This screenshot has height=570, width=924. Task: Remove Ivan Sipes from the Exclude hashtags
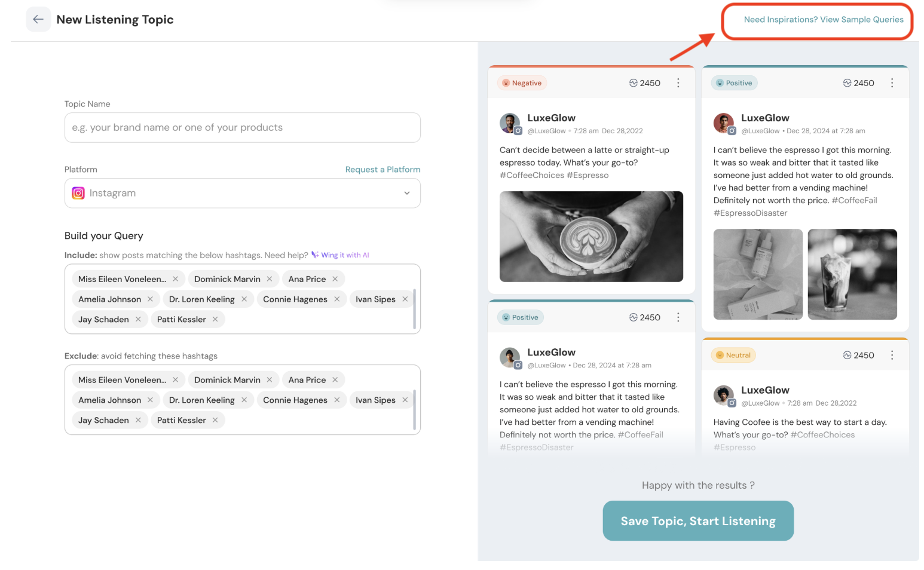click(405, 400)
